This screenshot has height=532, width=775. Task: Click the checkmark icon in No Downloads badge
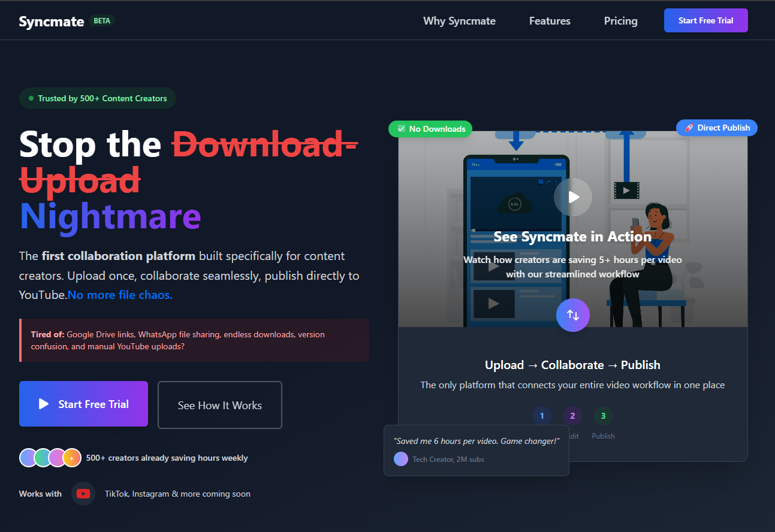(x=402, y=129)
